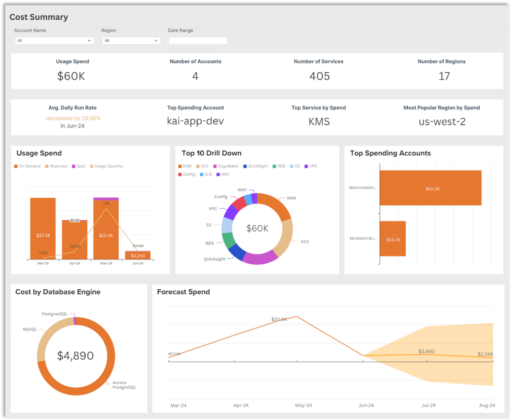Select the WAF legend item
Image resolution: width=511 pixels, height=420 pixels.
[222, 174]
